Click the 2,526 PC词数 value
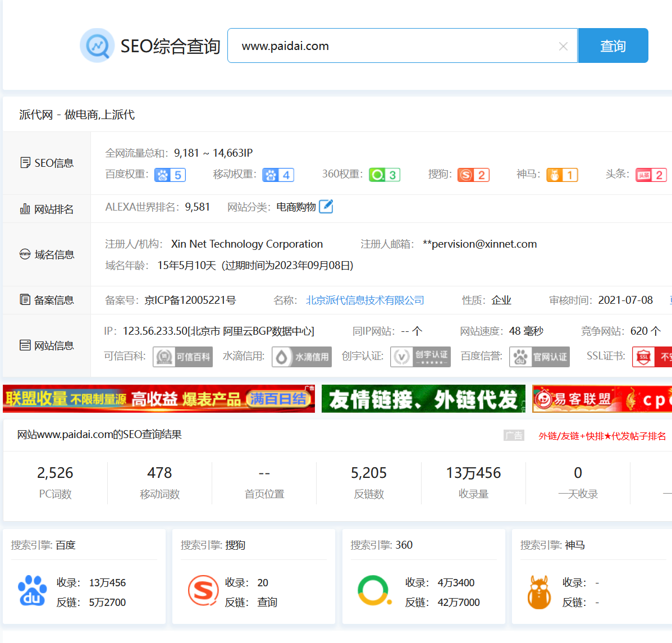672x643 pixels. (x=55, y=473)
